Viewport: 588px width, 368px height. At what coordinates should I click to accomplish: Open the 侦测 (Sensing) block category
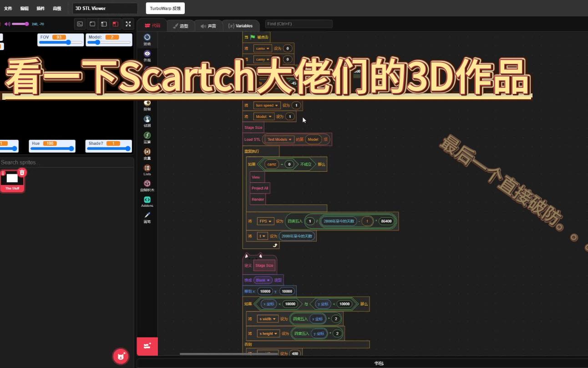click(x=147, y=122)
